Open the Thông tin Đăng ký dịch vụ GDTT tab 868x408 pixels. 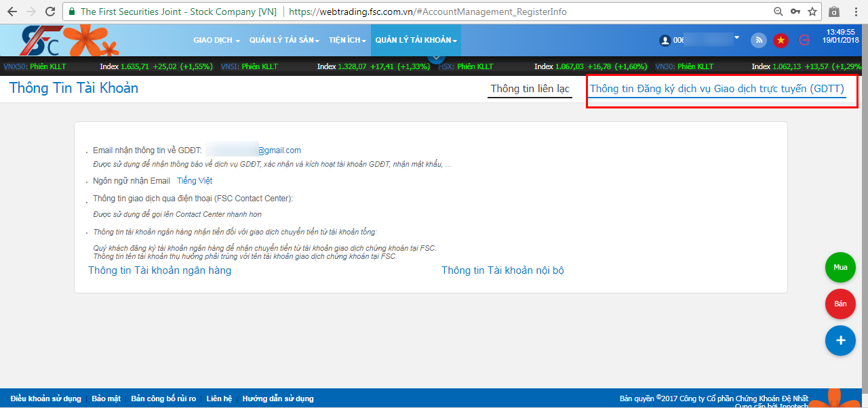coord(717,89)
